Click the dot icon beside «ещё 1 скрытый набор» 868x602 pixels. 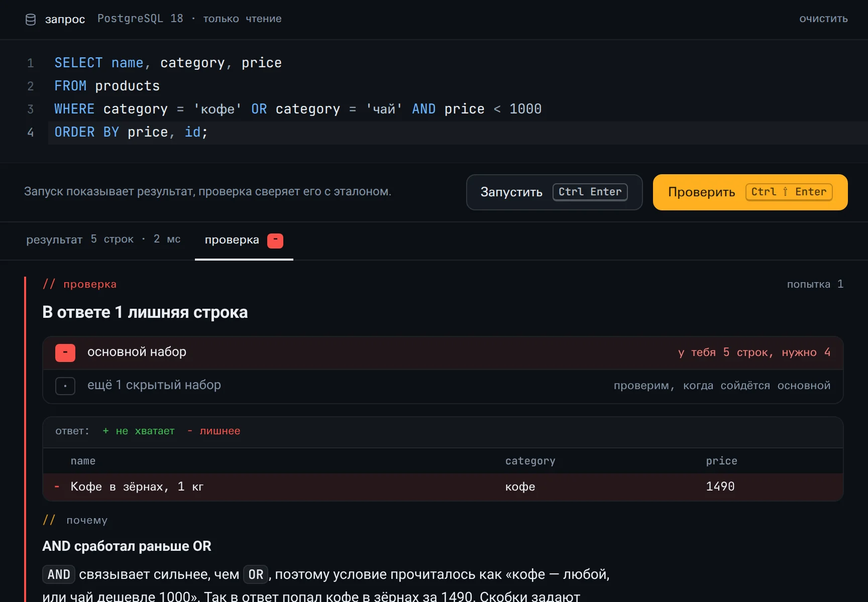click(x=65, y=386)
